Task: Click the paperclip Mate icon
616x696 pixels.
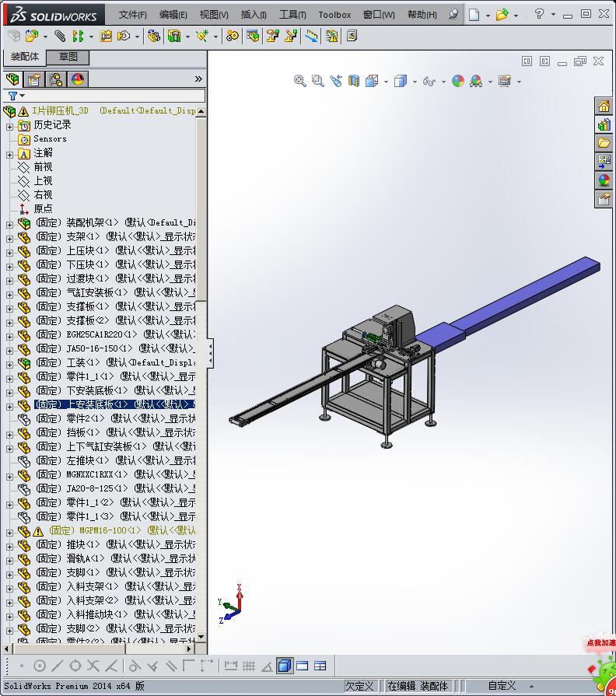Action: (x=60, y=36)
